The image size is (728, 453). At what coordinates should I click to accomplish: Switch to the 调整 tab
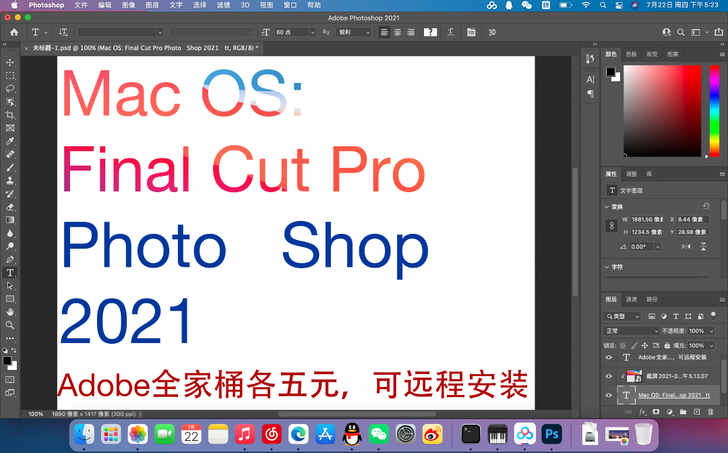pyautogui.click(x=631, y=174)
